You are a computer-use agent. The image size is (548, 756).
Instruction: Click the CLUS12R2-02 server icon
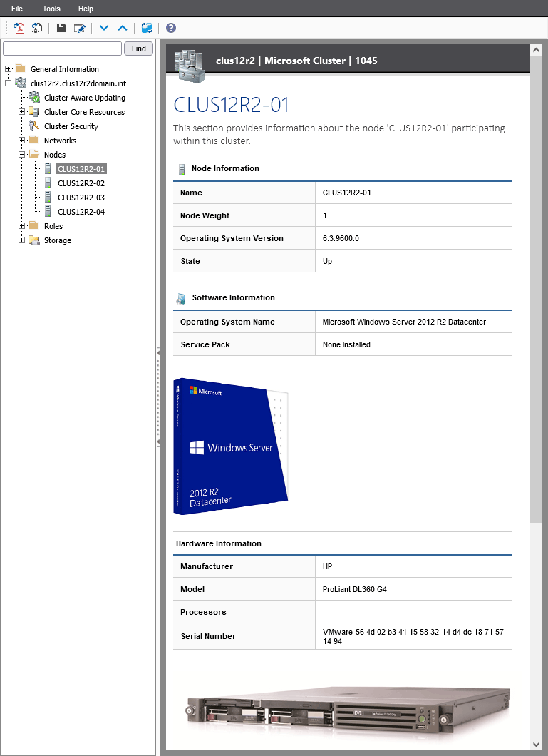click(48, 183)
